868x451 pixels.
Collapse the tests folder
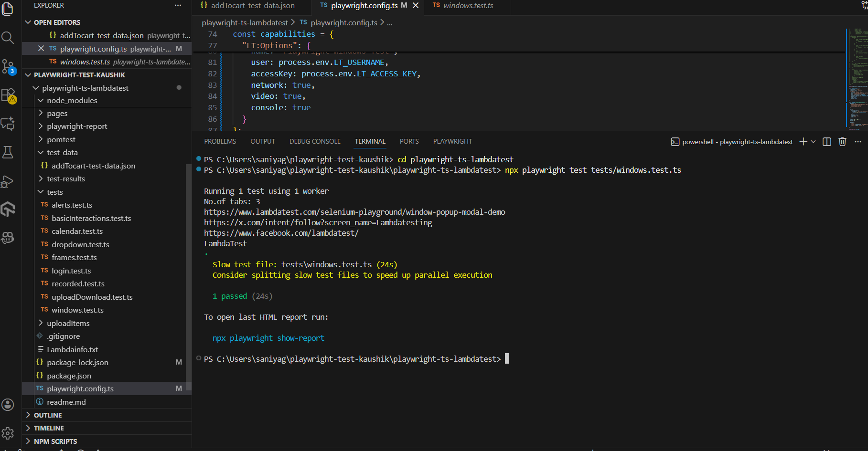(54, 192)
